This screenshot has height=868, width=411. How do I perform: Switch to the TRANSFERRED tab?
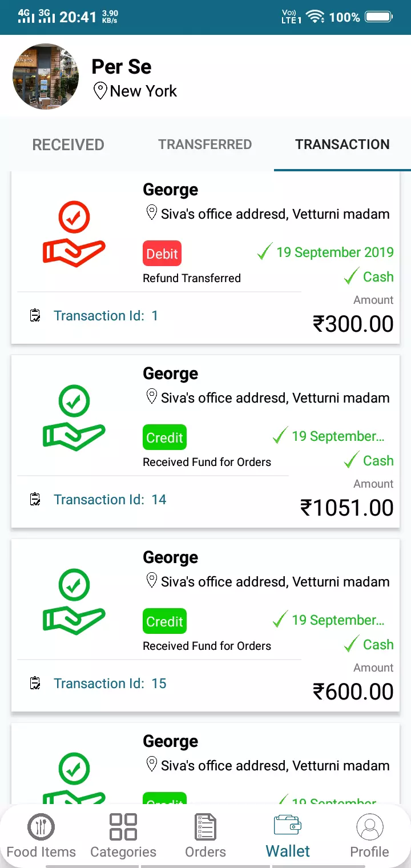205,144
